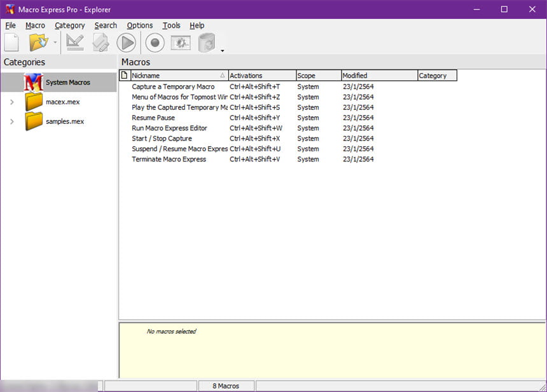Screen dimensions: 547x392
Task: Sort by the Modified column header
Action: pyautogui.click(x=379, y=76)
